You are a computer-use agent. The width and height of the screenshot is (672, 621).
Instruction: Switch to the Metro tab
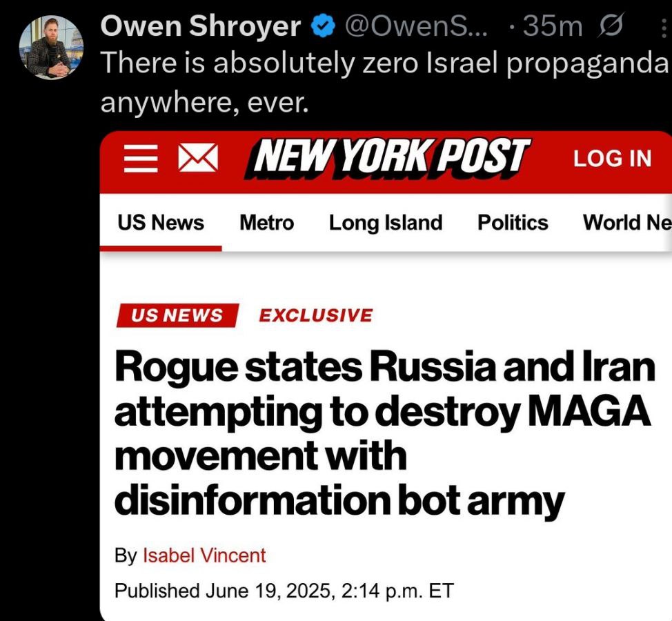266,223
